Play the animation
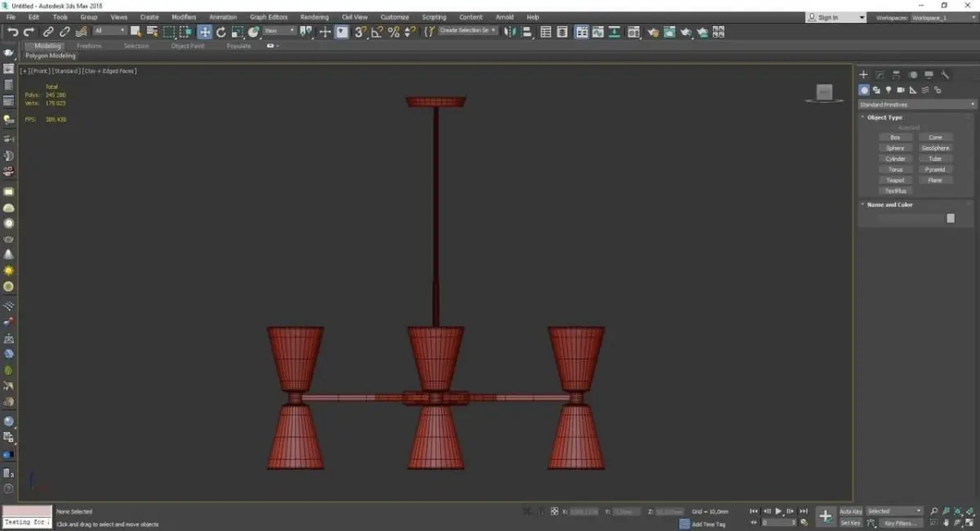The height and width of the screenshot is (531, 980). click(778, 511)
